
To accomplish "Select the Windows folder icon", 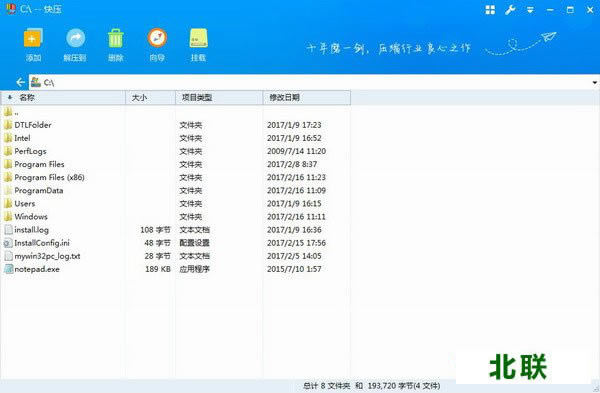I will coord(8,216).
